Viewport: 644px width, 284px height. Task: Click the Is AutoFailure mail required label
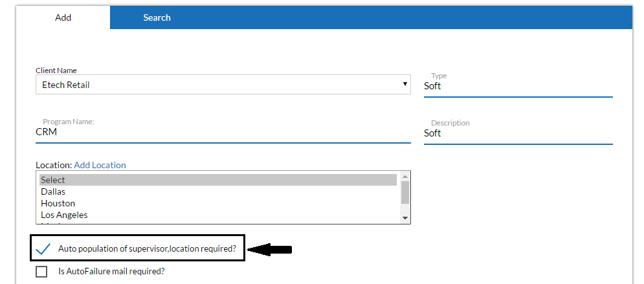click(x=112, y=271)
